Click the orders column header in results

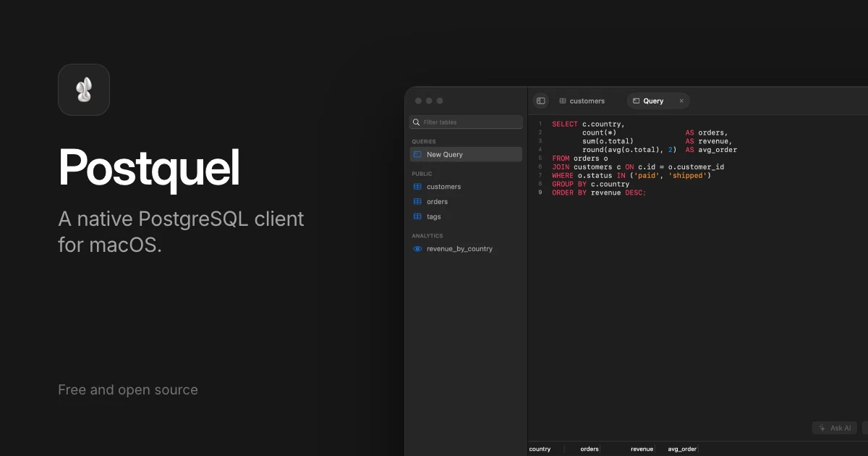click(590, 449)
